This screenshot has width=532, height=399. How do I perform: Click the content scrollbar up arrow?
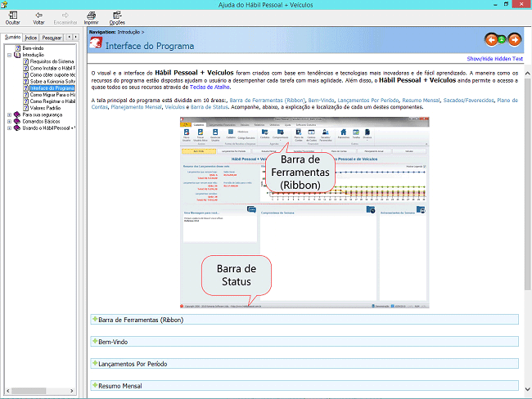click(528, 74)
